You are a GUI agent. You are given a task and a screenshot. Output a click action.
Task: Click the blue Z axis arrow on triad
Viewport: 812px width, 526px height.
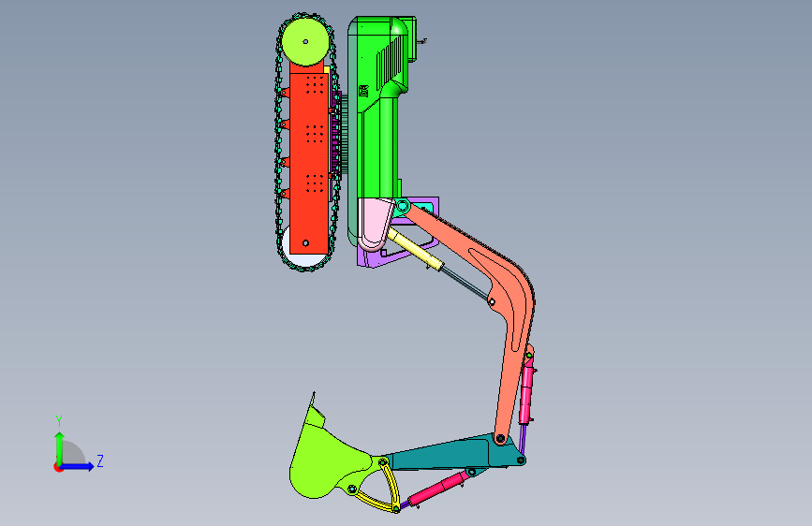[x=78, y=466]
